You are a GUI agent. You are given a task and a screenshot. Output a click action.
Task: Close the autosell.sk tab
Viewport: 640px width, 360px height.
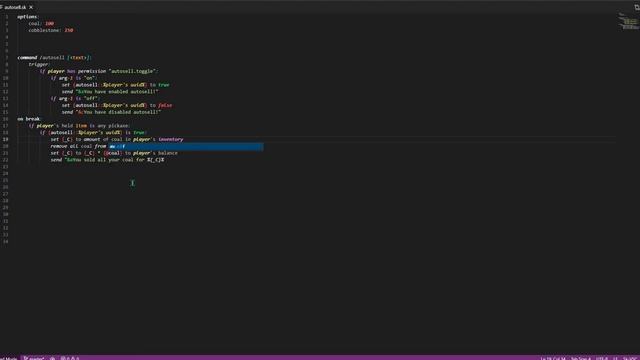pyautogui.click(x=31, y=7)
